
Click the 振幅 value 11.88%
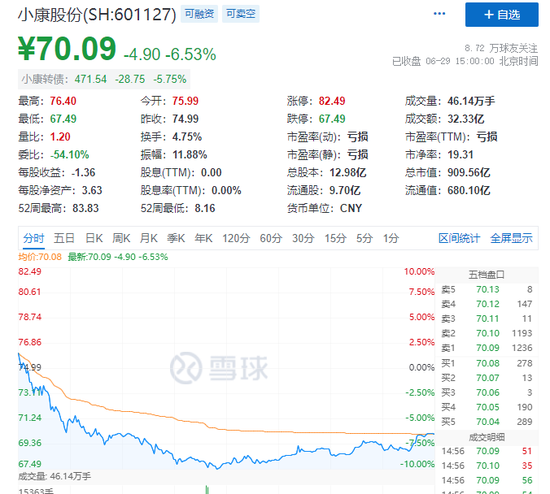[189, 155]
